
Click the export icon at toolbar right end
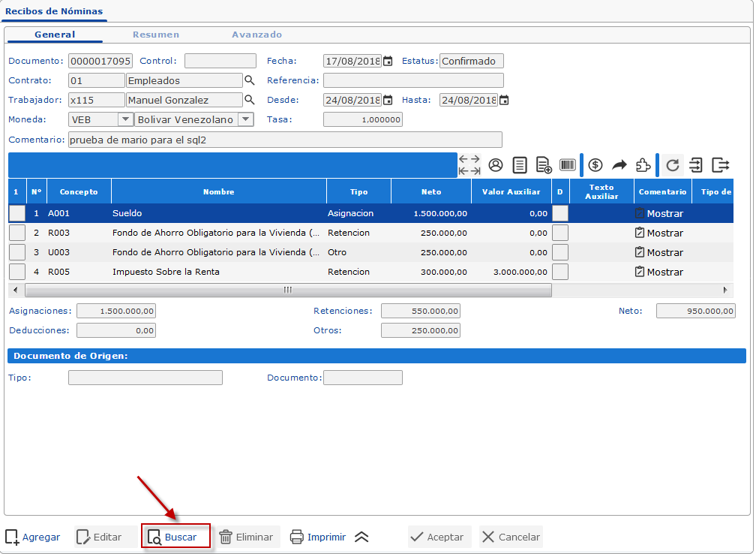[722, 164]
